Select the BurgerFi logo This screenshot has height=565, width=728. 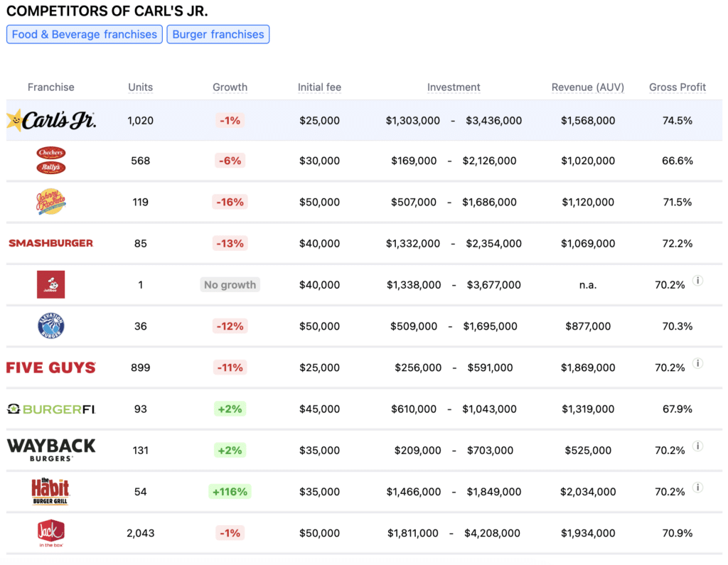[51, 409]
